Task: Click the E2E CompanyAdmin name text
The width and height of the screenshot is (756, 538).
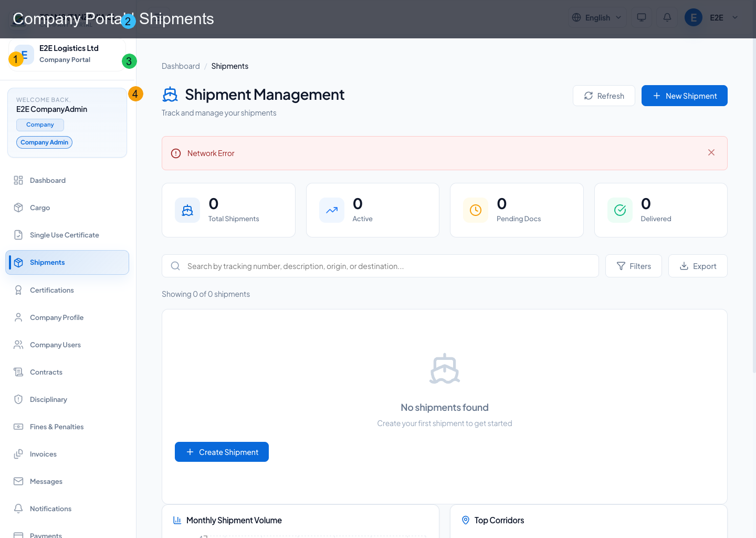Action: 51,109
